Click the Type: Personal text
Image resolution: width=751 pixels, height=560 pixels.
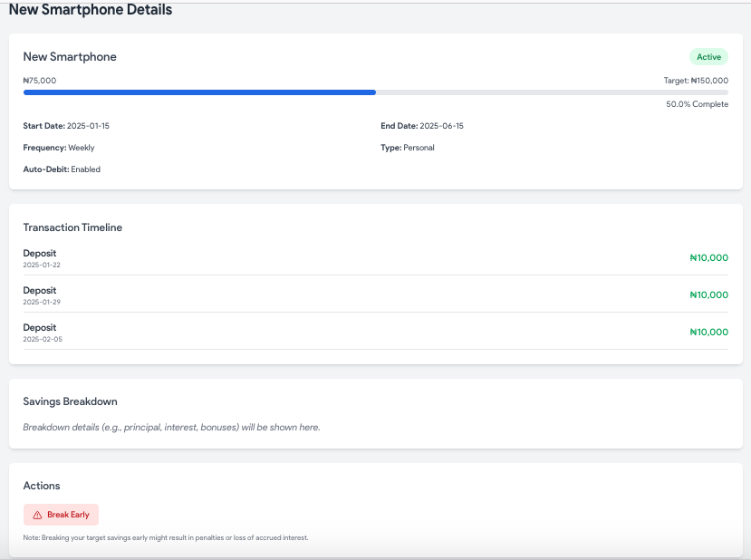click(408, 148)
